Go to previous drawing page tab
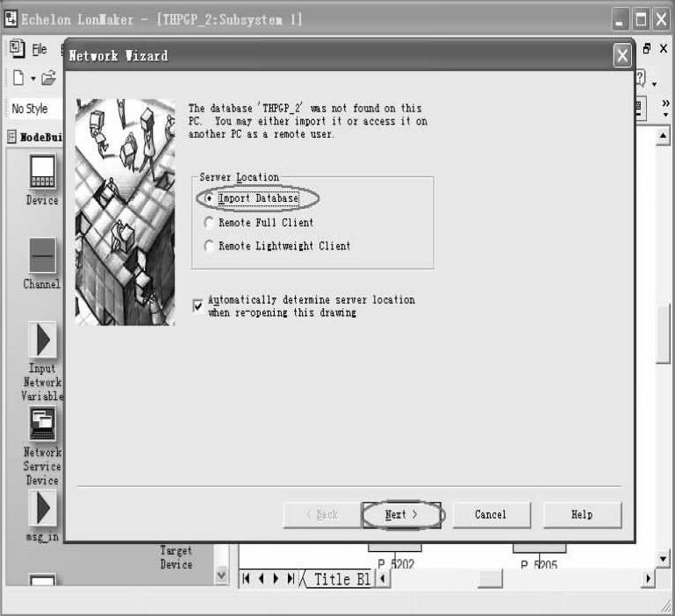The width and height of the screenshot is (675, 616). point(261,578)
